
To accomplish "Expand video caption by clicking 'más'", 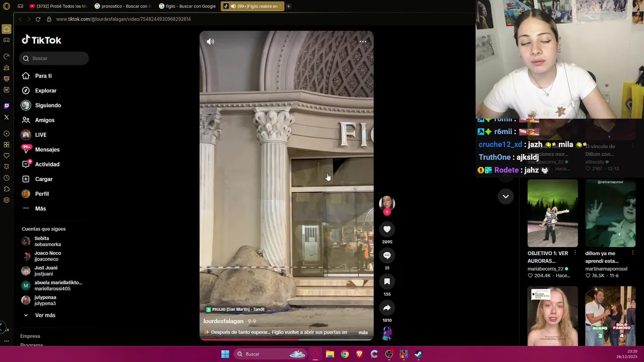I will pyautogui.click(x=363, y=332).
